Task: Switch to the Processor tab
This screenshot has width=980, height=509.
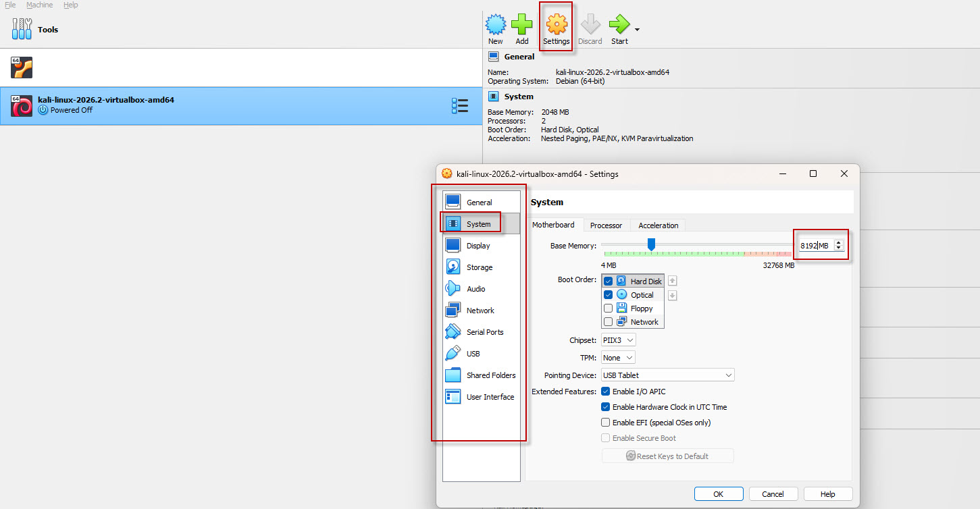Action: tap(606, 225)
